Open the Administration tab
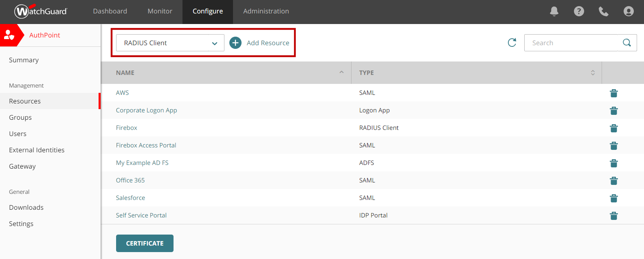 pyautogui.click(x=266, y=11)
